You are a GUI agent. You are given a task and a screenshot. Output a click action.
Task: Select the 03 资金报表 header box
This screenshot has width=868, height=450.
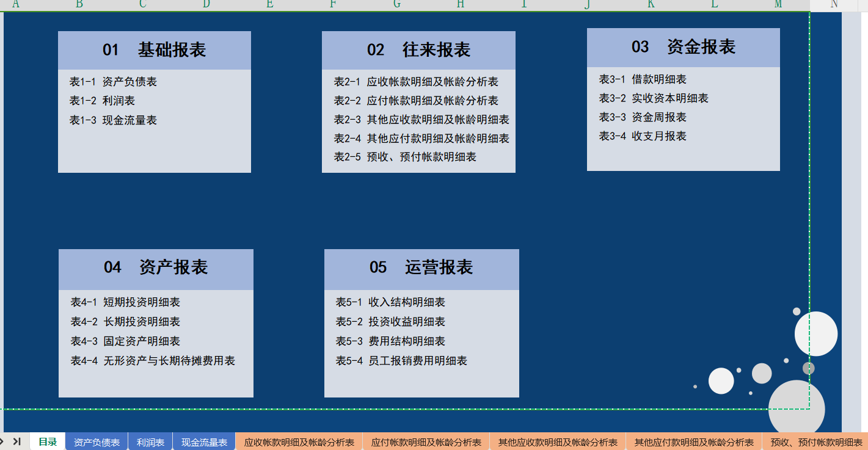click(x=684, y=47)
